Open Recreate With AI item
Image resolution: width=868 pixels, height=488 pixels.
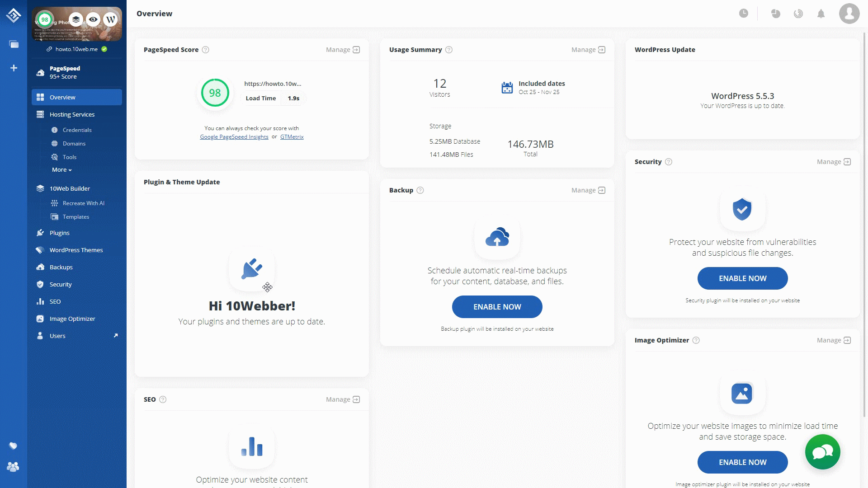(83, 203)
